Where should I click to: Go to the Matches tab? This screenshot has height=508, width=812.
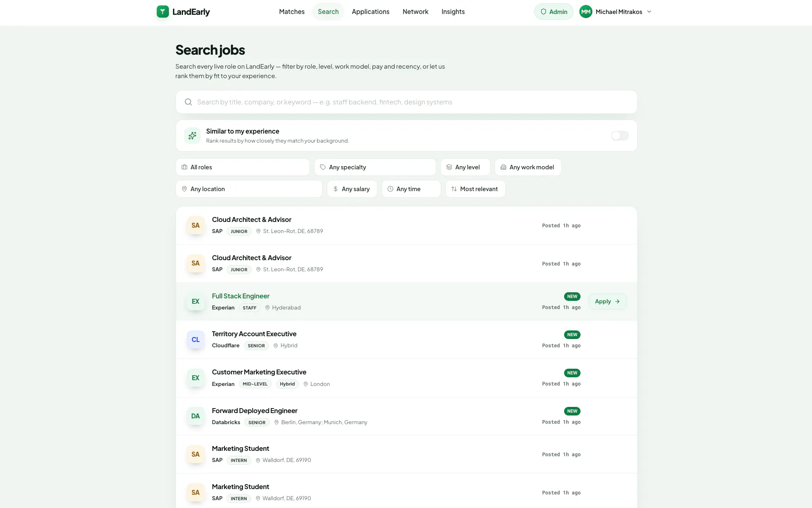coord(292,12)
